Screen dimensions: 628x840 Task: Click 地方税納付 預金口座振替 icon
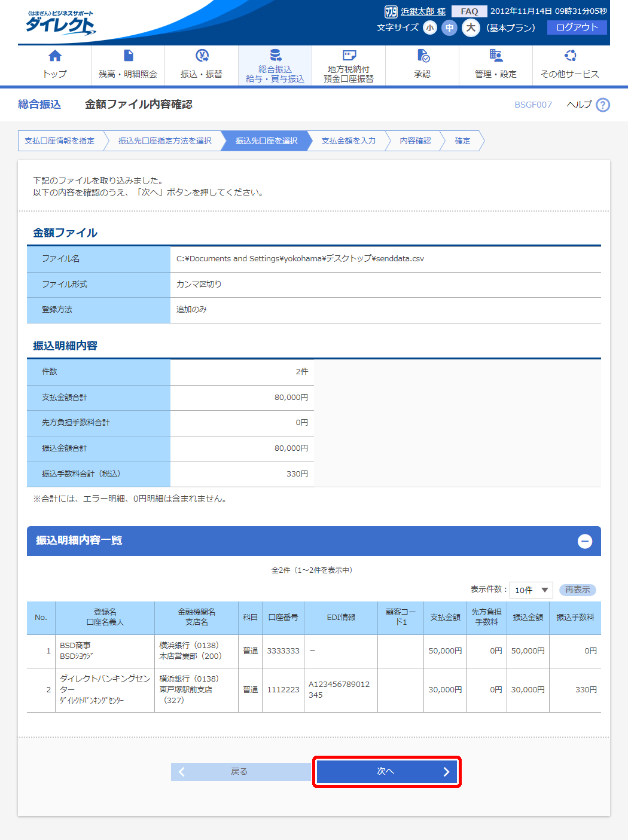click(x=349, y=56)
